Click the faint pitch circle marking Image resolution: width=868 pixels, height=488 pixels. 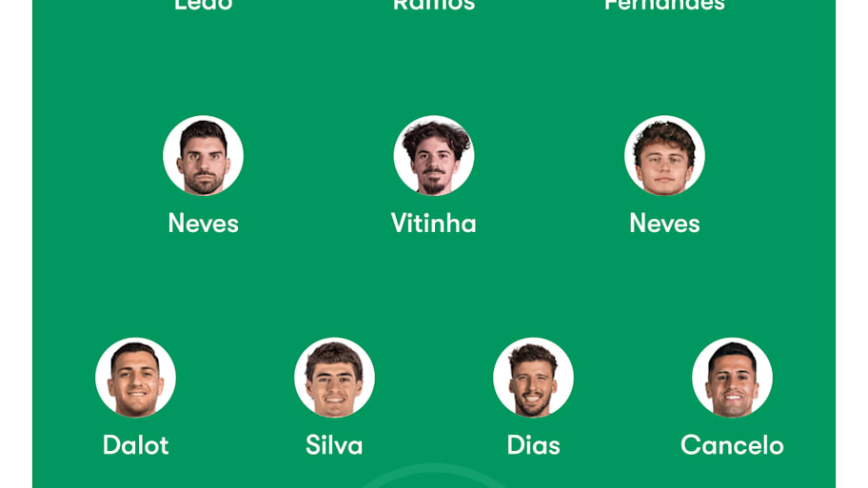(433, 476)
